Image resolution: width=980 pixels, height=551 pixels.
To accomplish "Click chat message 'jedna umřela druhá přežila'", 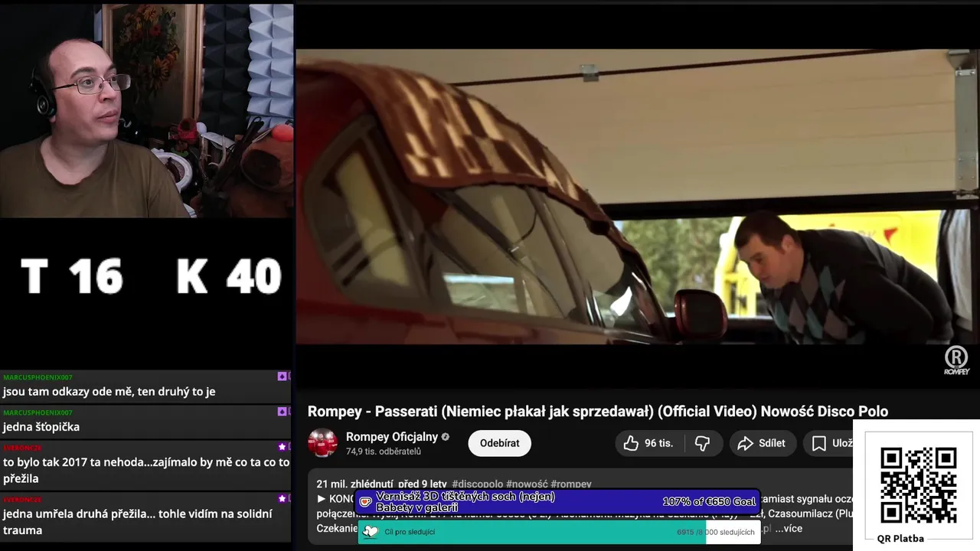I will pyautogui.click(x=138, y=522).
